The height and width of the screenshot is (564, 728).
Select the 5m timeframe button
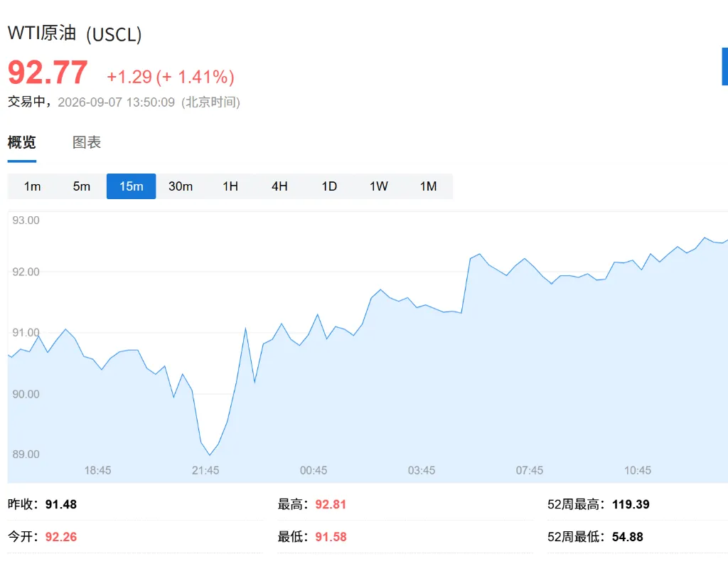[x=82, y=186]
